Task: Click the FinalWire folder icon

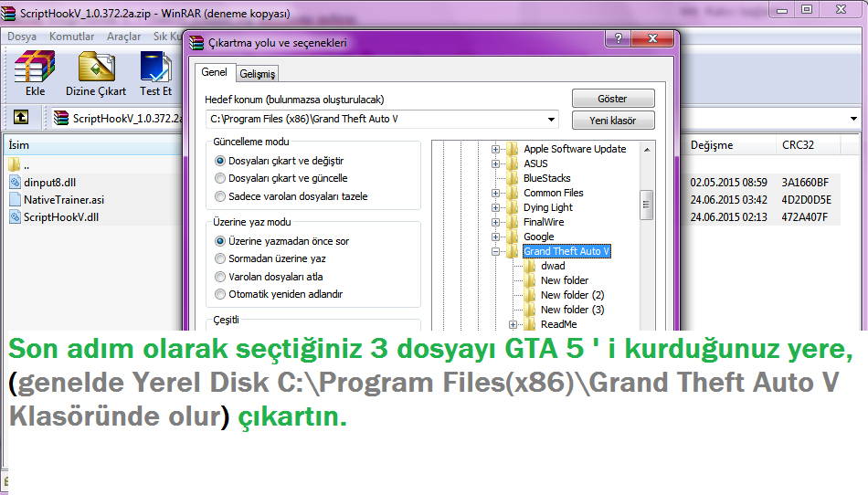Action: [513, 222]
